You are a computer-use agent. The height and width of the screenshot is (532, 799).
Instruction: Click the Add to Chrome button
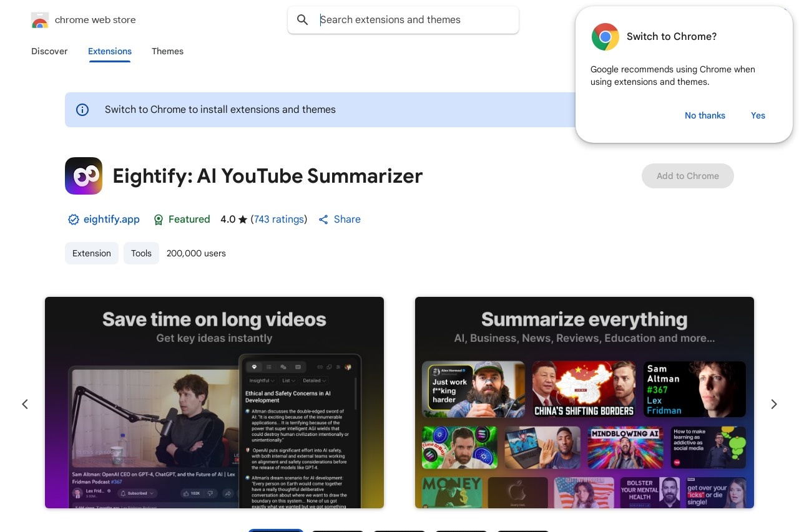click(x=688, y=176)
